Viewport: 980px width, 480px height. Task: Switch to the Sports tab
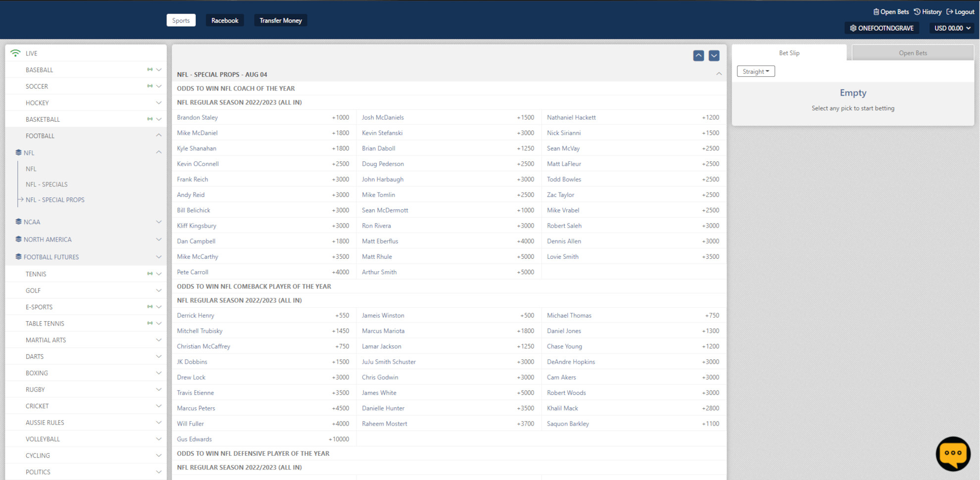pos(181,20)
